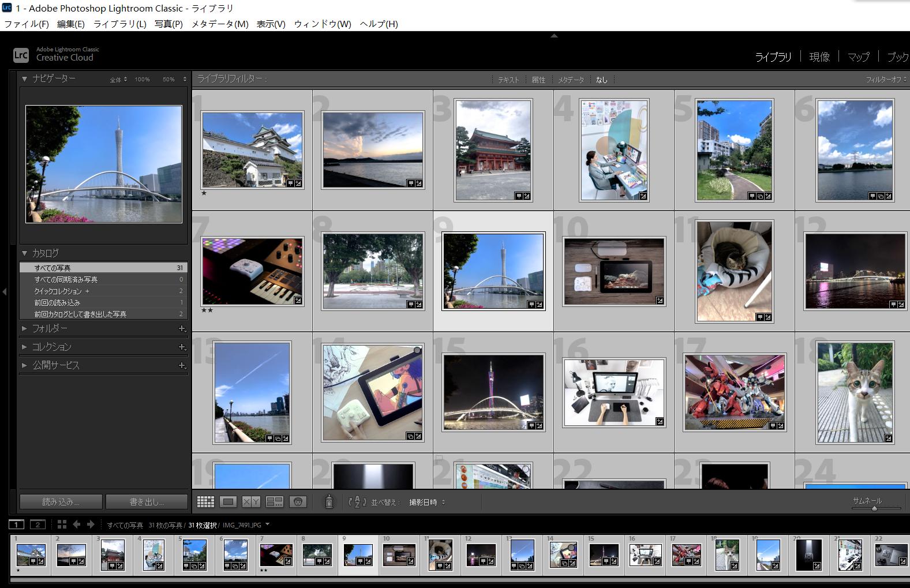Click the Lrc logo identity plate
Screen dimensions: 910x588
point(21,55)
